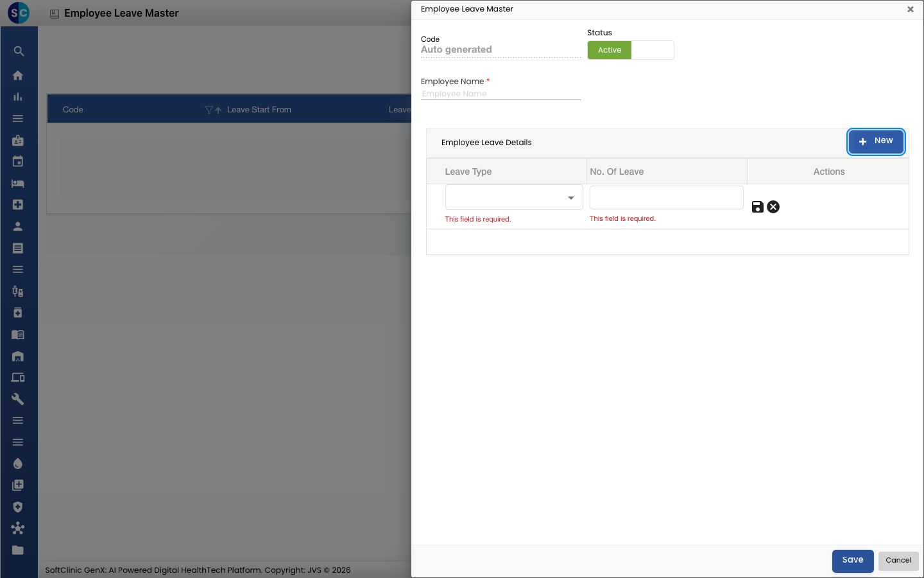Open the bar chart dashboard icon
Viewport: 924px width, 578px height.
[18, 97]
